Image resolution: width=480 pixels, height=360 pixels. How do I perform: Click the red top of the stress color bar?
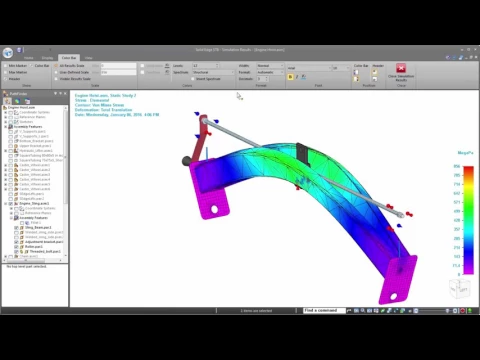[x=468, y=170]
